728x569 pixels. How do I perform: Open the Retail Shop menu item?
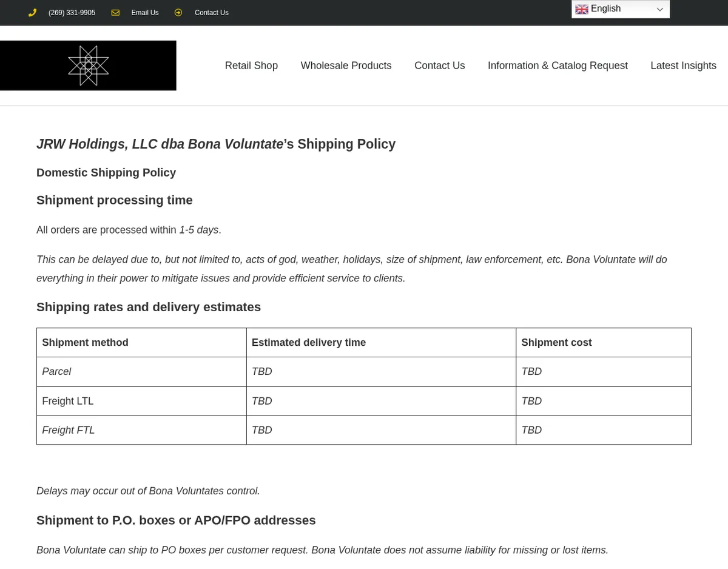coord(251,66)
